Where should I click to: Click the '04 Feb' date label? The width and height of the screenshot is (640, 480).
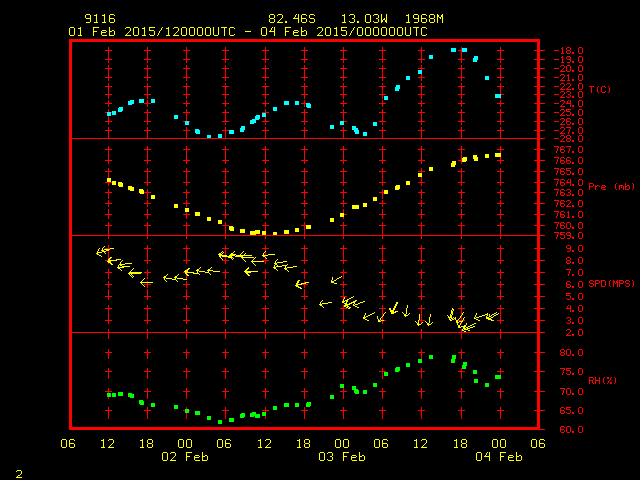tap(499, 457)
